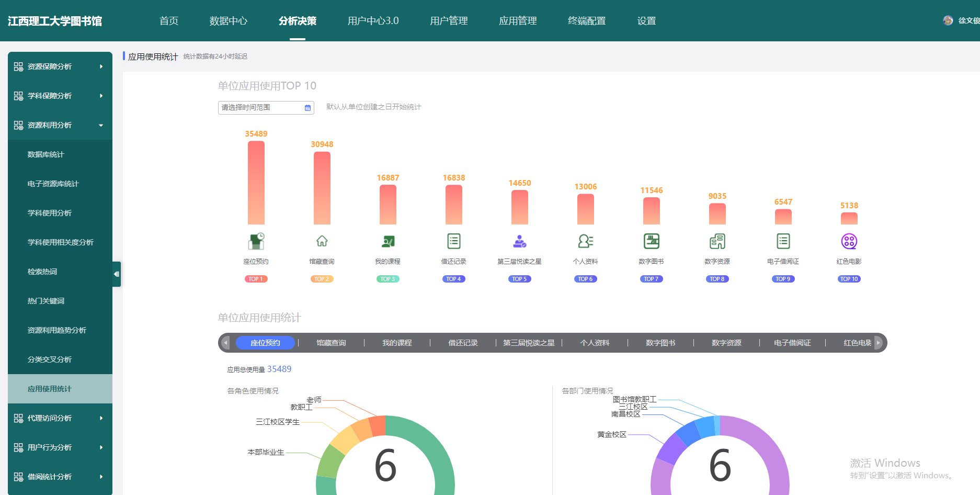Viewport: 980px width, 495px height.
Task: Collapse the left sidebar panel handle
Action: [117, 274]
